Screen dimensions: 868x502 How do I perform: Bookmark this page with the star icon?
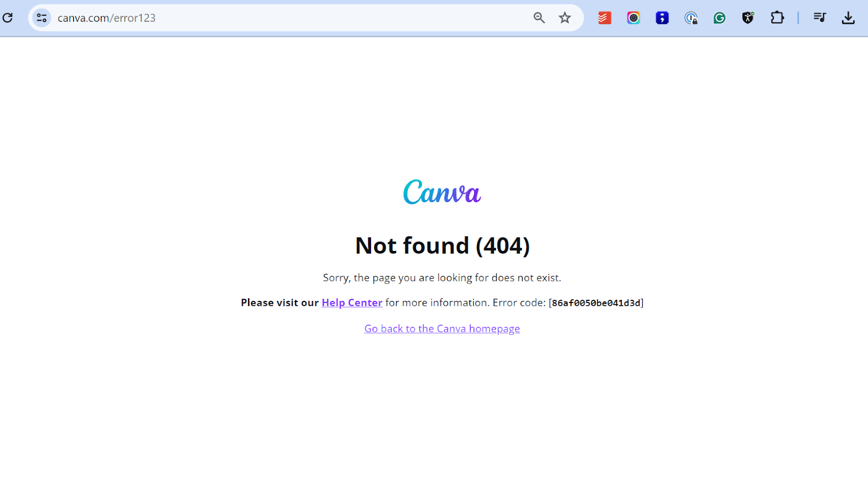click(565, 18)
